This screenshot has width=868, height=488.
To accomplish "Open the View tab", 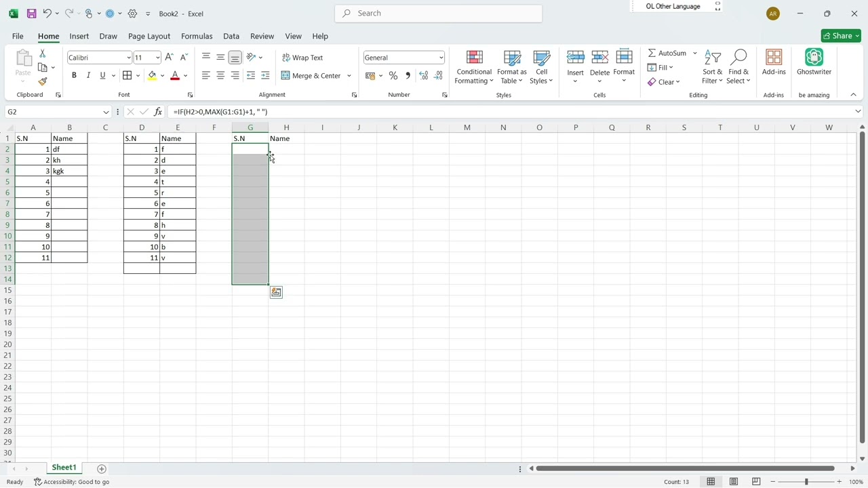I will (x=293, y=36).
